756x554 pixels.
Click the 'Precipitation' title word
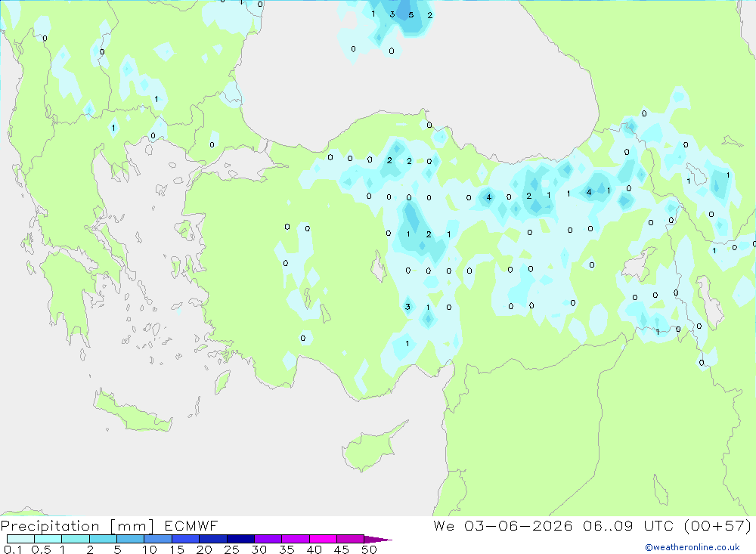(x=50, y=526)
